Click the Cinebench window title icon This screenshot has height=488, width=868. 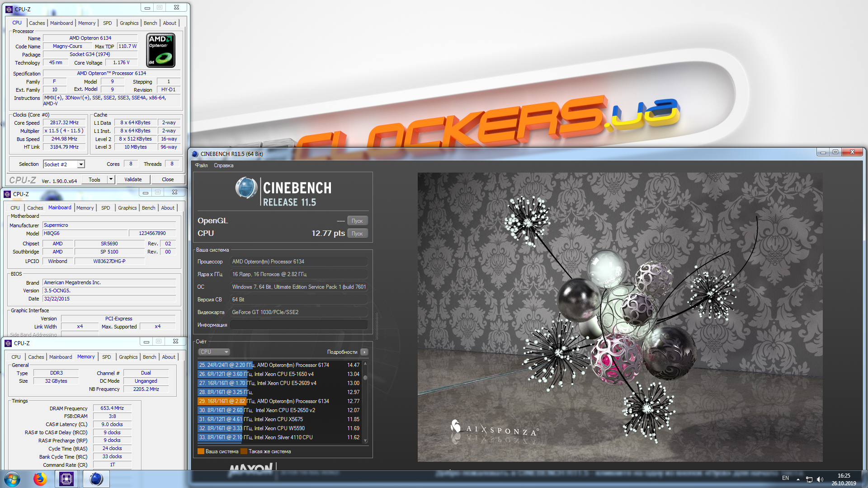[x=195, y=154]
